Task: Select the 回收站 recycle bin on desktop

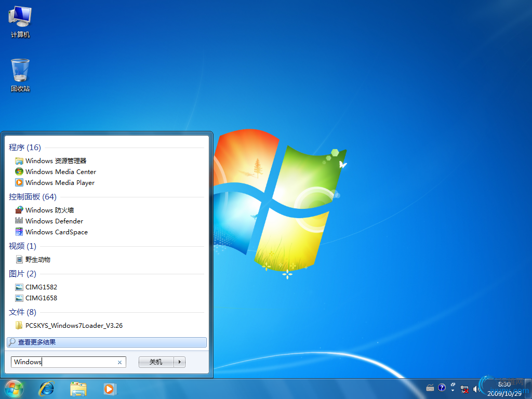Action: coord(20,75)
